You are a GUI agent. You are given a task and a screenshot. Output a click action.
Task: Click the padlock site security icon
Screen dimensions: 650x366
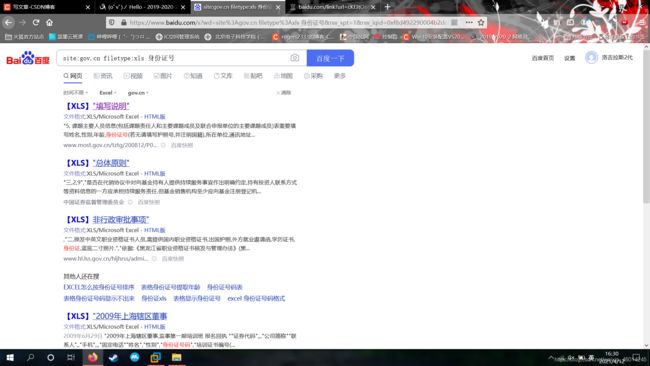pos(123,22)
